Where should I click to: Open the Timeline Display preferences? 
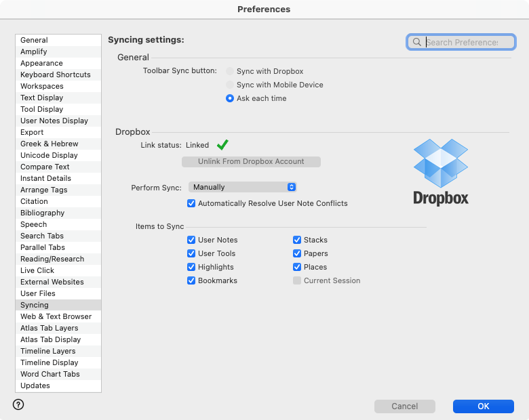pos(49,362)
